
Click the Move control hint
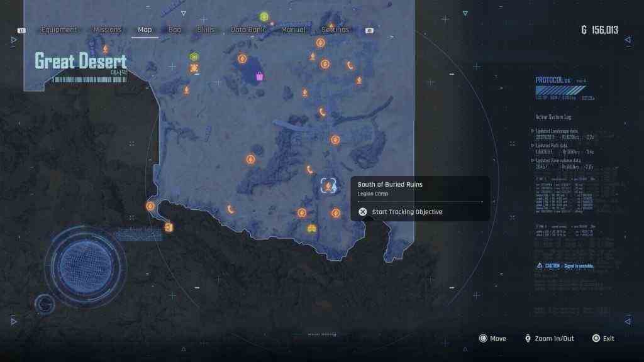coord(492,339)
